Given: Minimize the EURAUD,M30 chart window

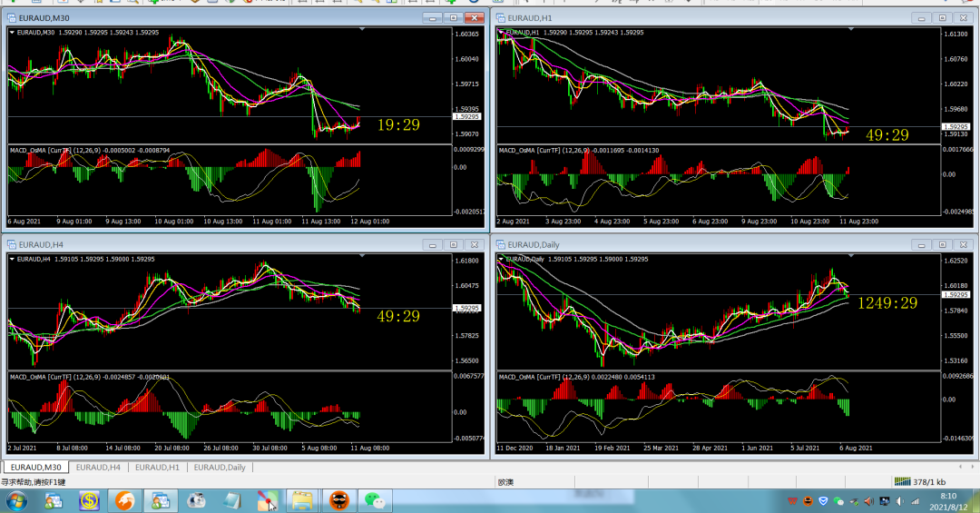Looking at the screenshot, I should point(433,18).
